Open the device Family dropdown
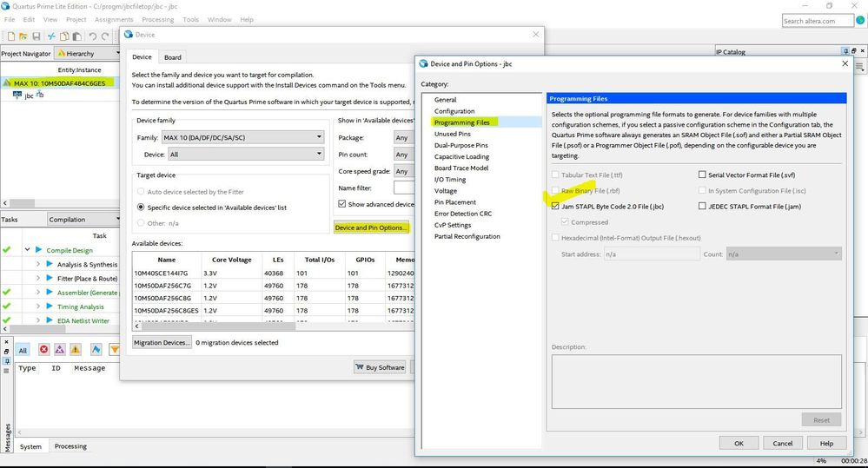868x468 pixels. point(242,137)
